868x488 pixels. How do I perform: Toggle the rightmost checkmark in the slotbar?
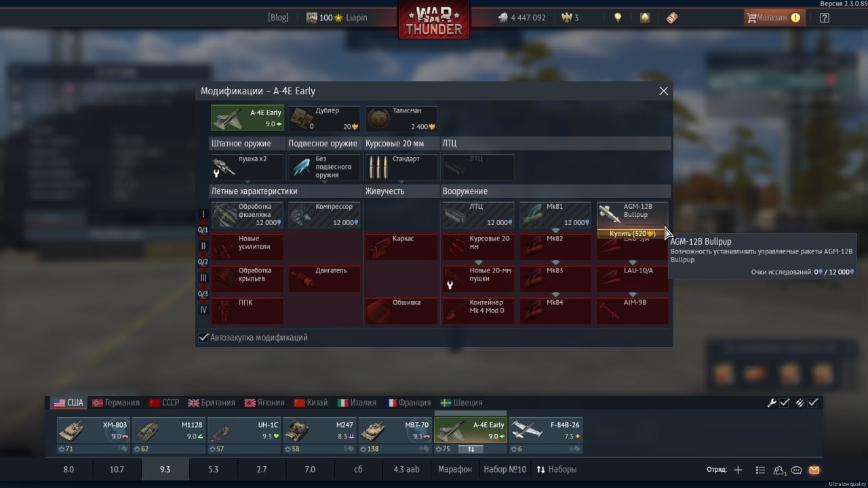click(813, 403)
